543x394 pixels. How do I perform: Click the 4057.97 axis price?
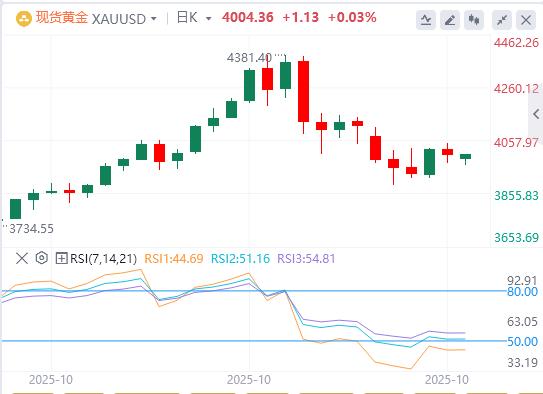click(x=516, y=142)
